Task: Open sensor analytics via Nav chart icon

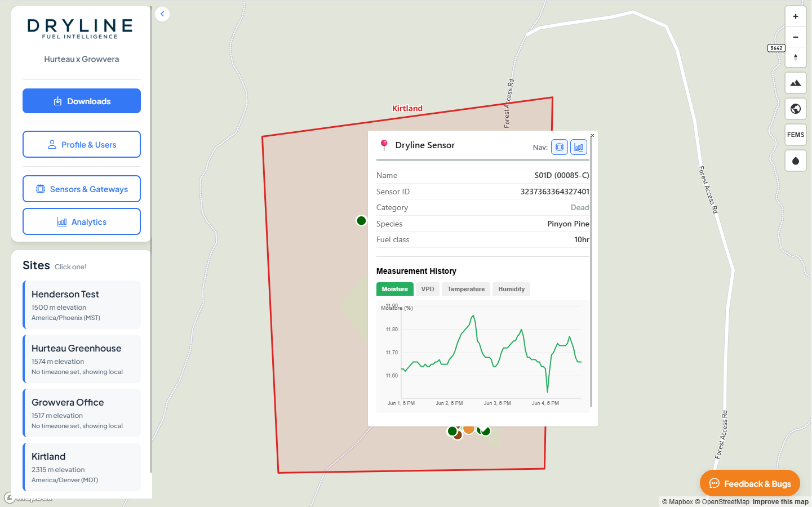Action: click(x=579, y=147)
